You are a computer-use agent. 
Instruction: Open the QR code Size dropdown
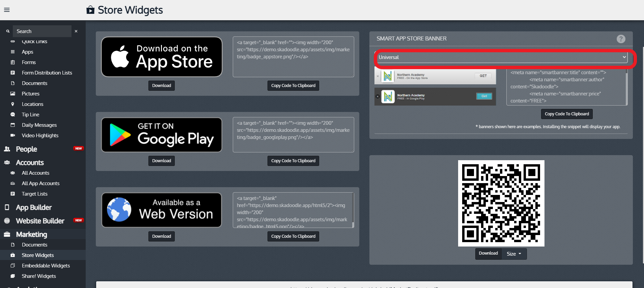(514, 254)
